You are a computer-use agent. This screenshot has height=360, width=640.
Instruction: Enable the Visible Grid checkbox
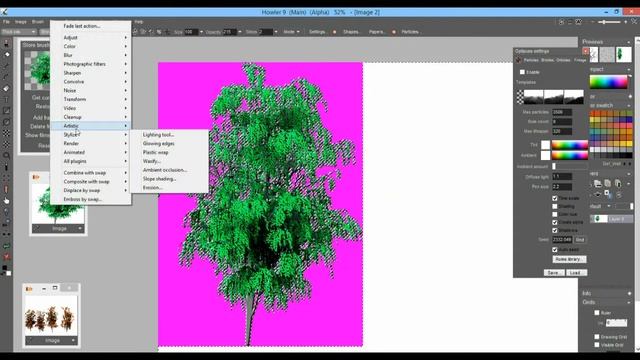click(x=597, y=345)
